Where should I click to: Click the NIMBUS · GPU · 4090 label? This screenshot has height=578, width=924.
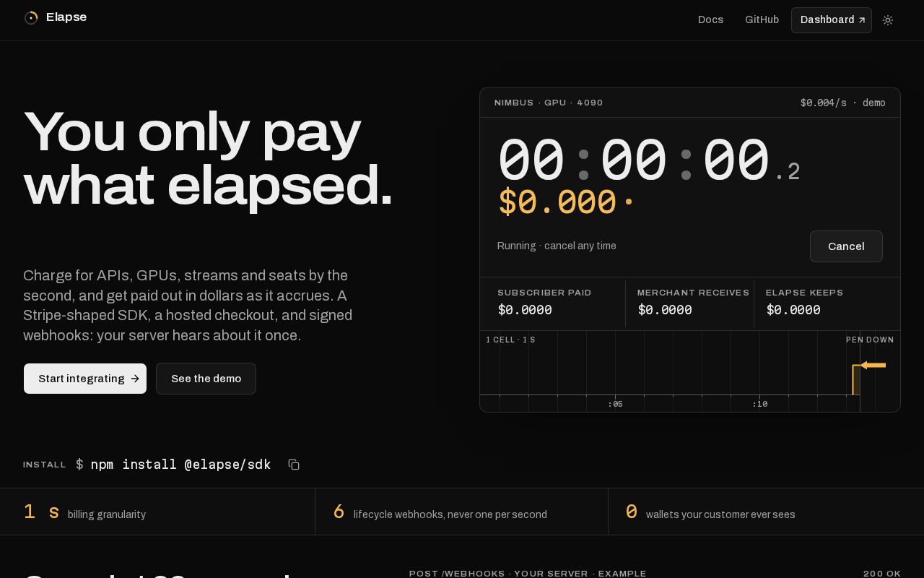549,103
